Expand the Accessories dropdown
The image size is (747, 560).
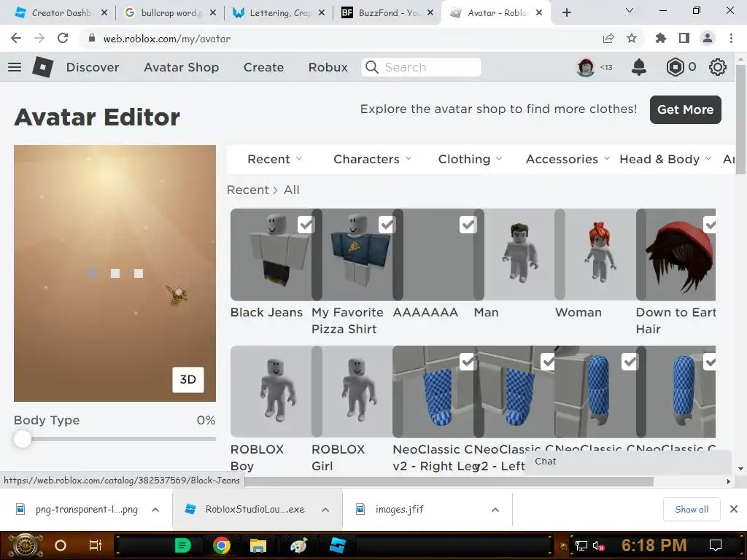tap(568, 159)
